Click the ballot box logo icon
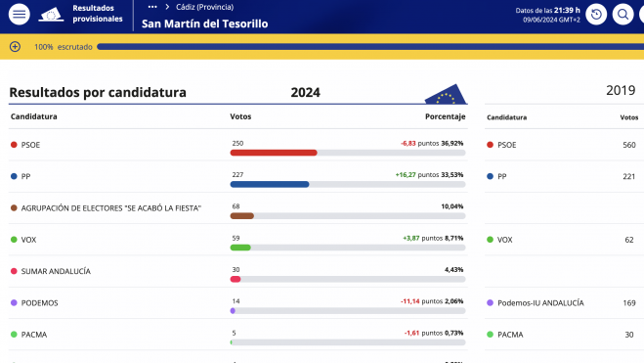The width and height of the screenshot is (644, 363). coord(51,15)
